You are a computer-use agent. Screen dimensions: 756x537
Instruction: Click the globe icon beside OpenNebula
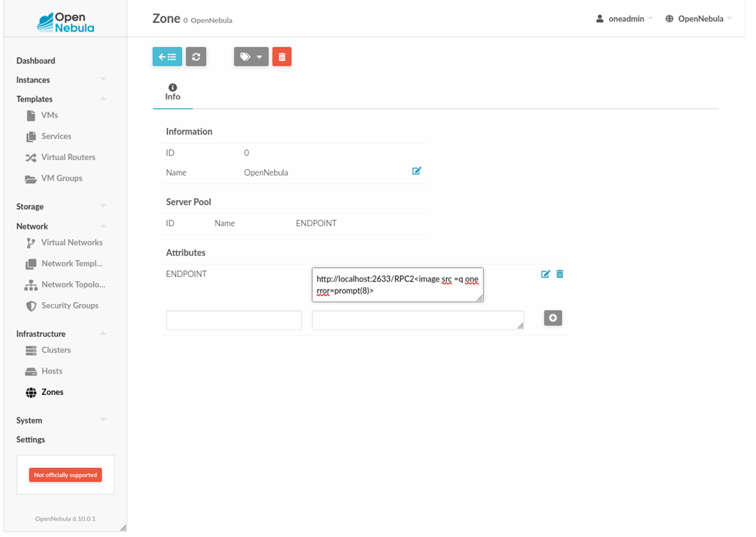[x=669, y=18]
